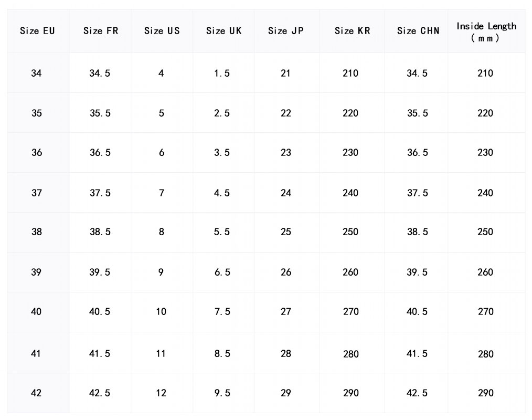Select the Size JP column header
Image resolution: width=532 pixels, height=420 pixels.
click(x=285, y=31)
